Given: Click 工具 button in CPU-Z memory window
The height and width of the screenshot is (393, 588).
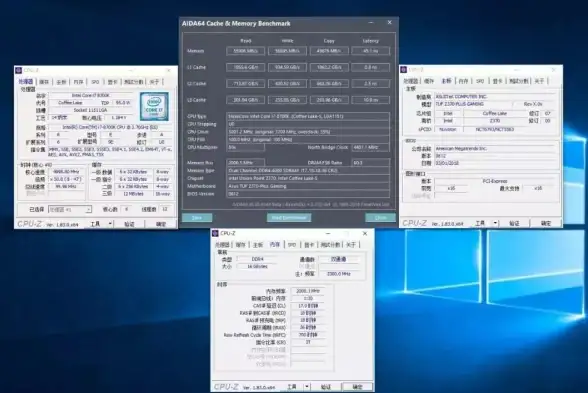Looking at the screenshot, I should (x=292, y=386).
